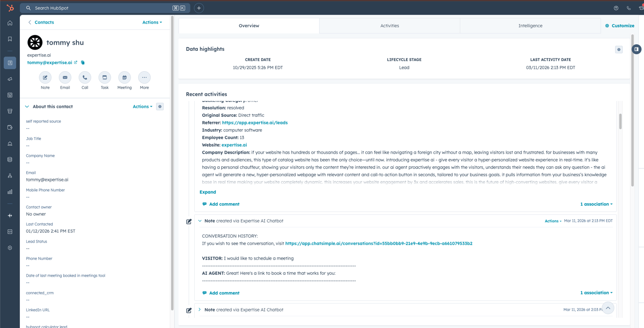Screen dimensions: 644x328
Task: Add comment on the conversation history note
Action: [x=221, y=293]
